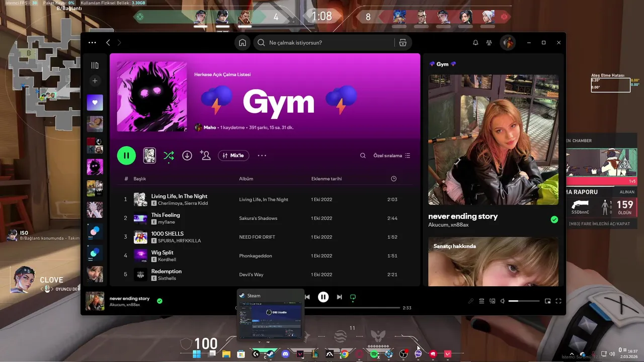Show hidden system tray icons chevron
This screenshot has width=644, height=362.
pyautogui.click(x=572, y=354)
